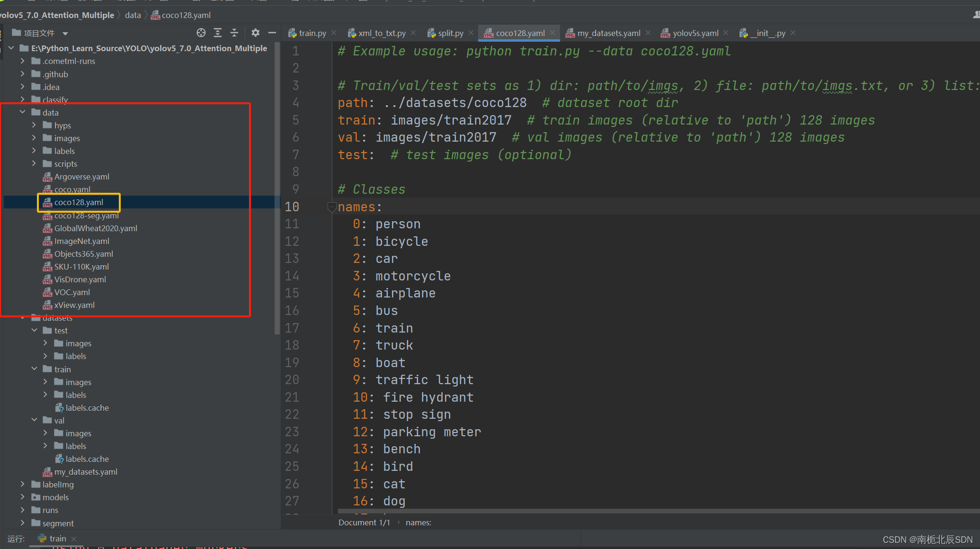Image resolution: width=980 pixels, height=549 pixels.
Task: Click the Python icon on train run tab
Action: 42,539
